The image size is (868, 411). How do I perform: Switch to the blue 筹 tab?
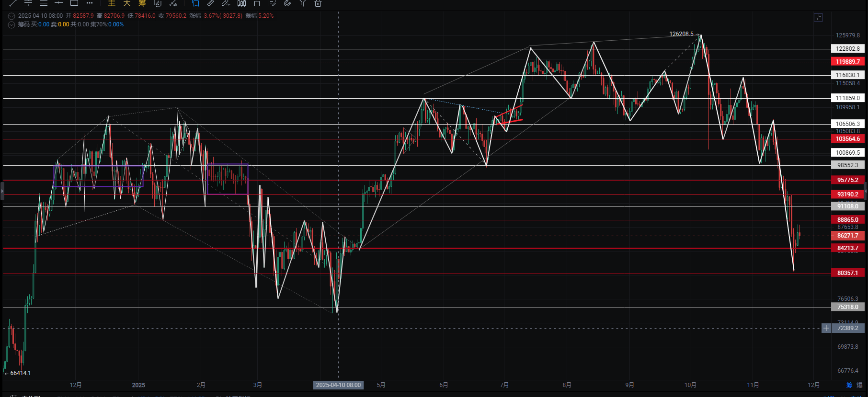(x=849, y=385)
